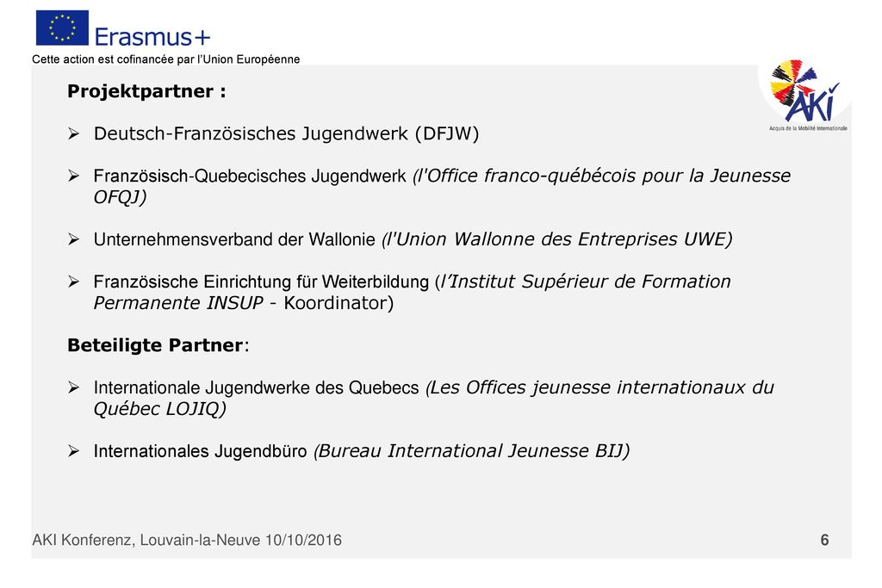Click the slide page number 6
The image size is (882, 588).
click(824, 540)
